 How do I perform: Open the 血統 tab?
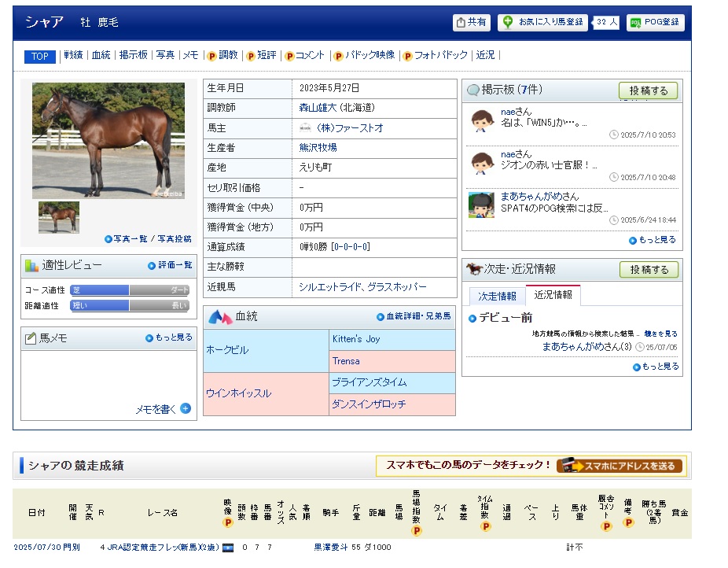click(101, 55)
